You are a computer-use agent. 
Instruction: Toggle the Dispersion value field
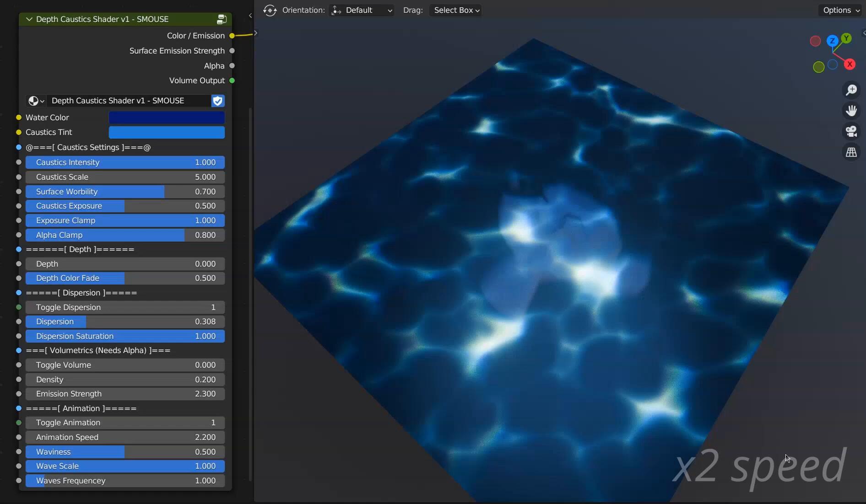pyautogui.click(x=124, y=307)
